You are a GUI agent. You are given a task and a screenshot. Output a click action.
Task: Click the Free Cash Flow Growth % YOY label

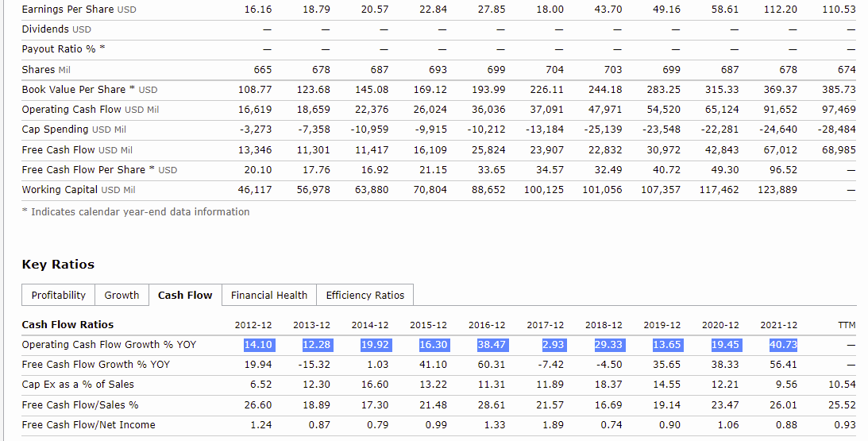point(95,364)
